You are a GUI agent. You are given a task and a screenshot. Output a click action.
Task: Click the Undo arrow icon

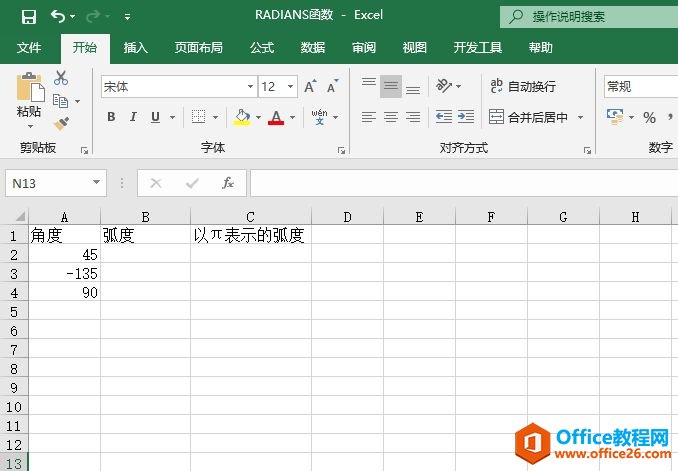pyautogui.click(x=58, y=16)
